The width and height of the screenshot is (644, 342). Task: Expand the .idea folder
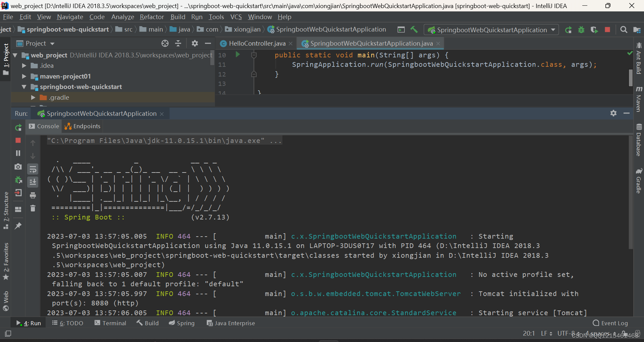[x=24, y=66]
